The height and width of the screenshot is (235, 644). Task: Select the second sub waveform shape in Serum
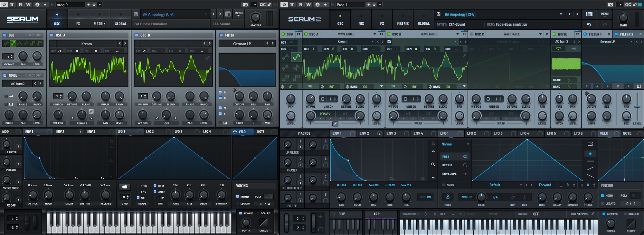[13, 43]
